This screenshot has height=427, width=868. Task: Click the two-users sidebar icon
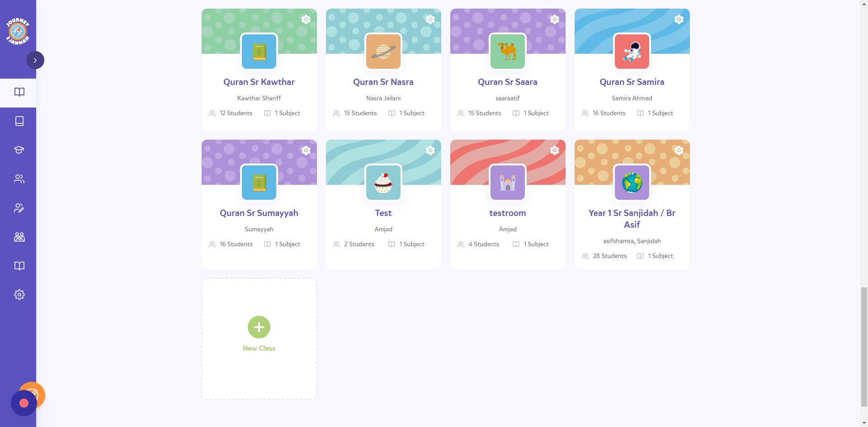point(19,179)
